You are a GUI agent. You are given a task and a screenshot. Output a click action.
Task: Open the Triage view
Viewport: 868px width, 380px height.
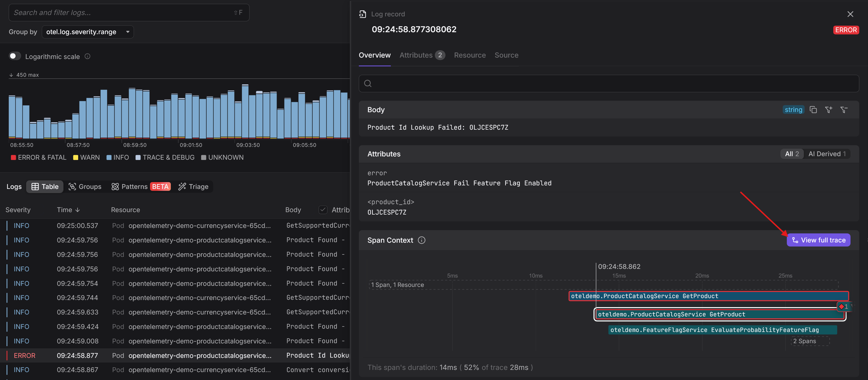[x=193, y=186]
